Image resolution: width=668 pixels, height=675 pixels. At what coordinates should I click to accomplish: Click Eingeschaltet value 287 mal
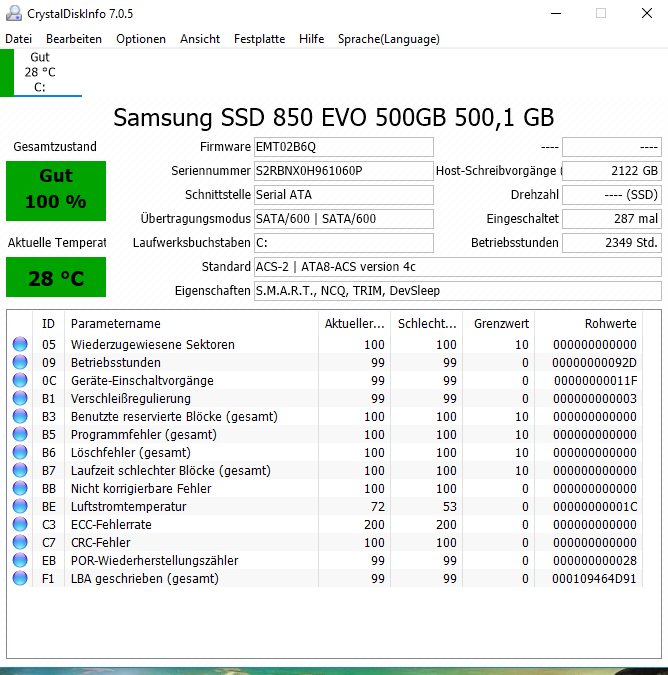click(612, 219)
